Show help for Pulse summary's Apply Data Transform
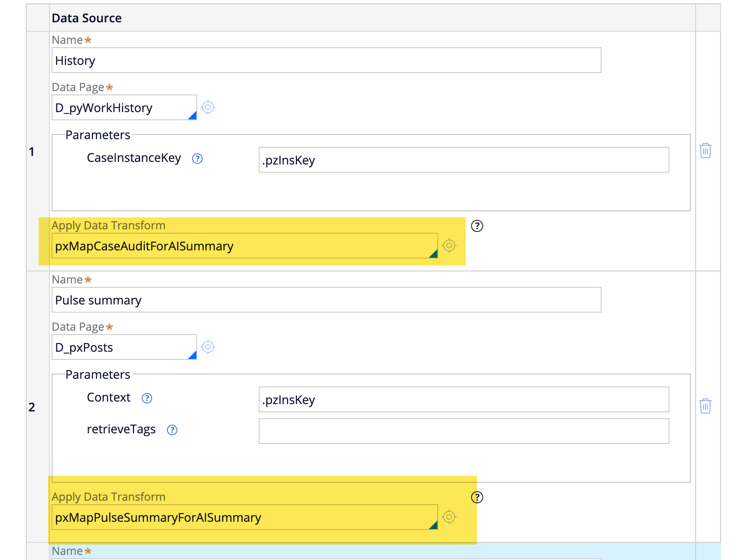This screenshot has width=739, height=560. (x=477, y=497)
